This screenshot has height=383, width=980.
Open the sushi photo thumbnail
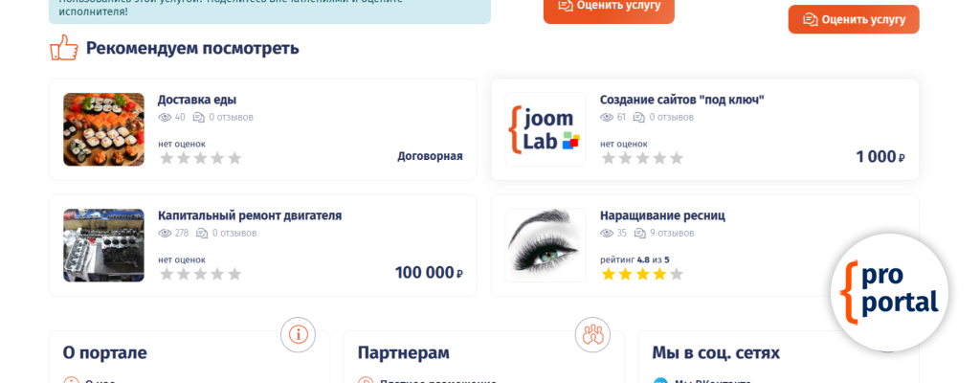(x=103, y=129)
